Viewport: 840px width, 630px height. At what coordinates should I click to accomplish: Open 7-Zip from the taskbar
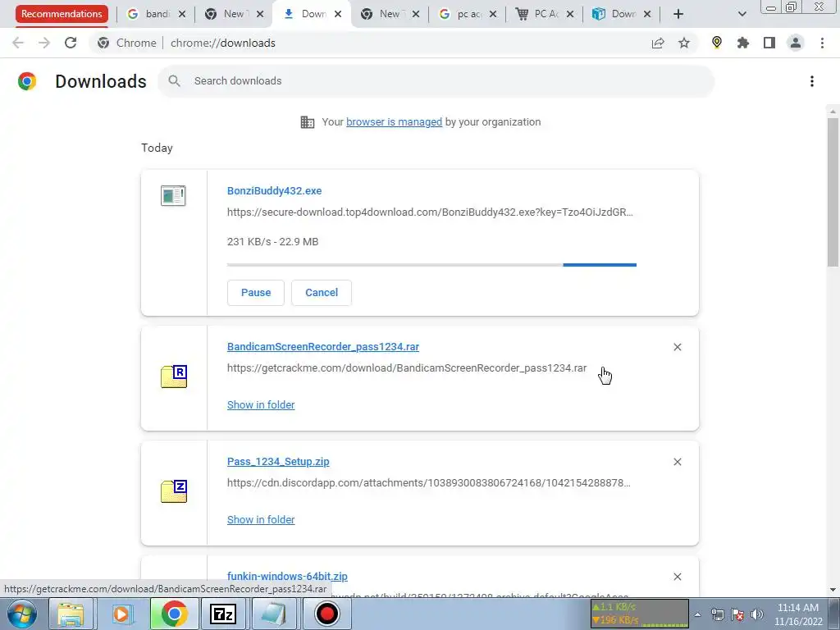point(223,614)
